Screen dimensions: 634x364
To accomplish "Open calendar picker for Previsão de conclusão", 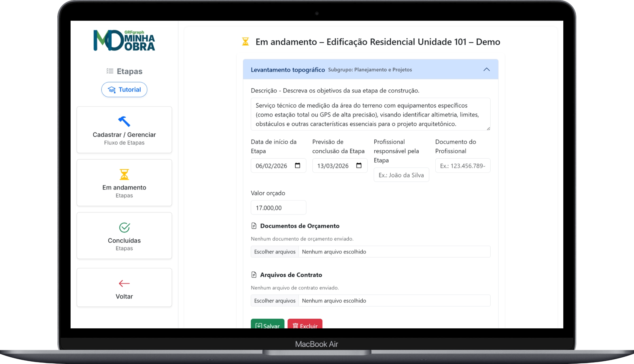I will (359, 165).
